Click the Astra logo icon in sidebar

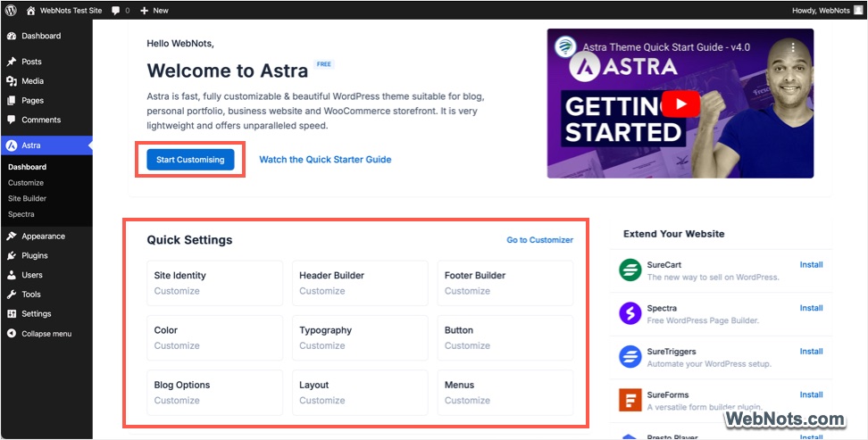pyautogui.click(x=12, y=145)
